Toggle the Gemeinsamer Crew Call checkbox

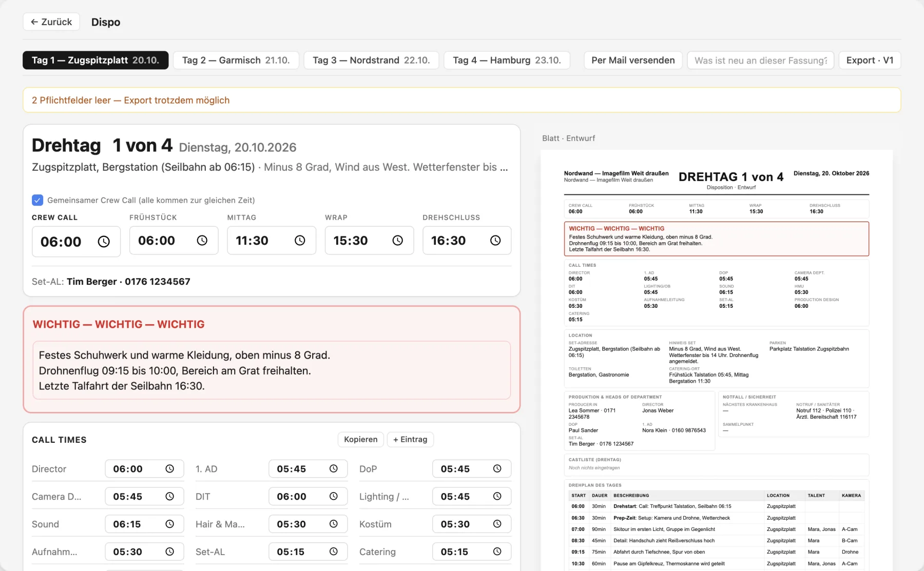point(37,200)
